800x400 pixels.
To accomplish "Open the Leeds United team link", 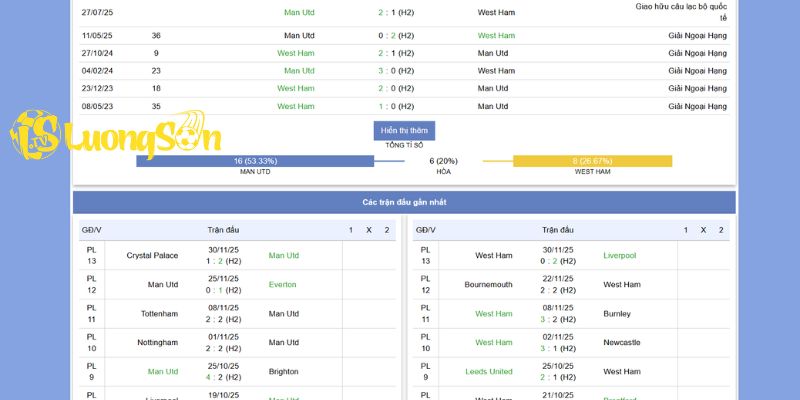I will tap(488, 371).
